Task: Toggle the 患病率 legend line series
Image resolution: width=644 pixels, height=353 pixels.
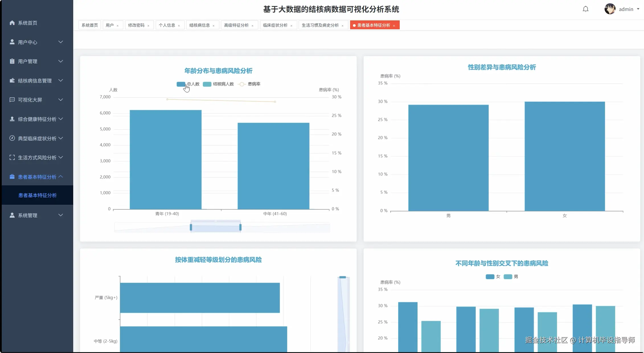Action: pos(249,84)
